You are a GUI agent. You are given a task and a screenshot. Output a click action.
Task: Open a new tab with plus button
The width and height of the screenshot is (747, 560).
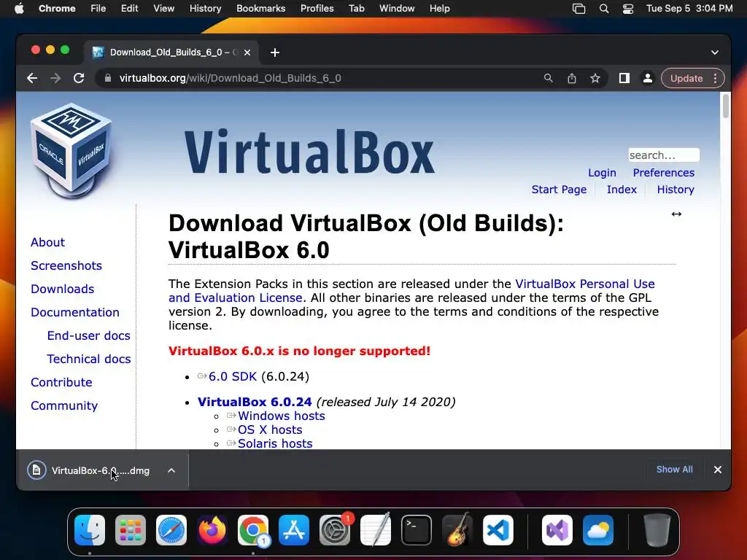[275, 52]
